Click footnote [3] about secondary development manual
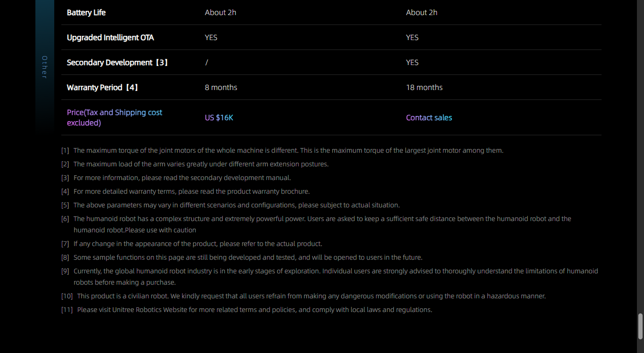Image resolution: width=644 pixels, height=353 pixels. (x=182, y=178)
